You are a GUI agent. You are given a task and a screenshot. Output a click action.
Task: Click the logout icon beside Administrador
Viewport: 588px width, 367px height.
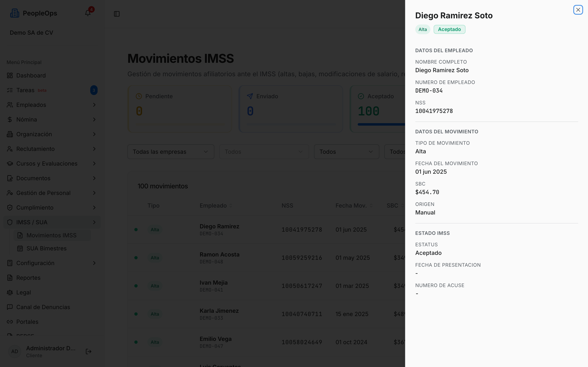click(x=89, y=352)
